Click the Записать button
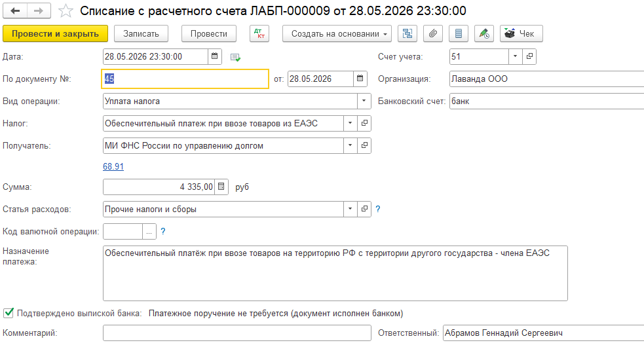The width and height of the screenshot is (644, 364). [x=141, y=33]
